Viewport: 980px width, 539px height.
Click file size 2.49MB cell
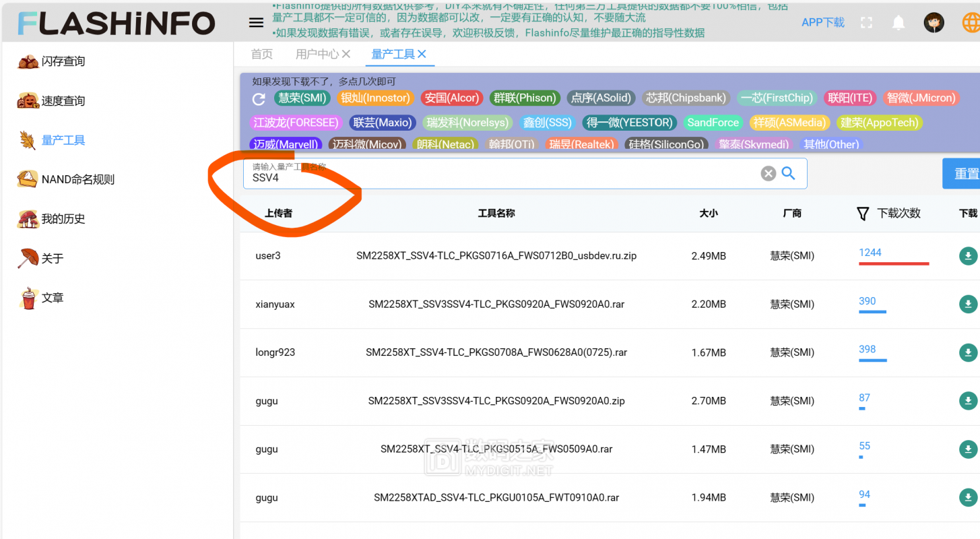coord(709,256)
